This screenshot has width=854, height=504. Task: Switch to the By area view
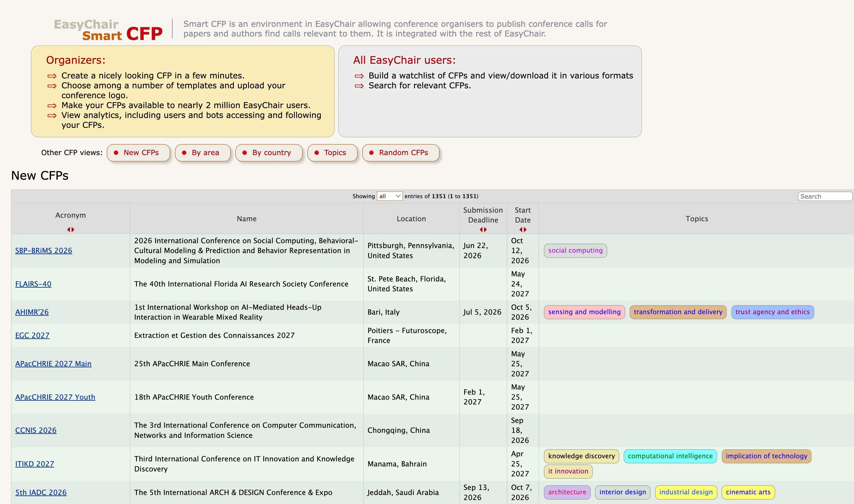[x=203, y=152]
